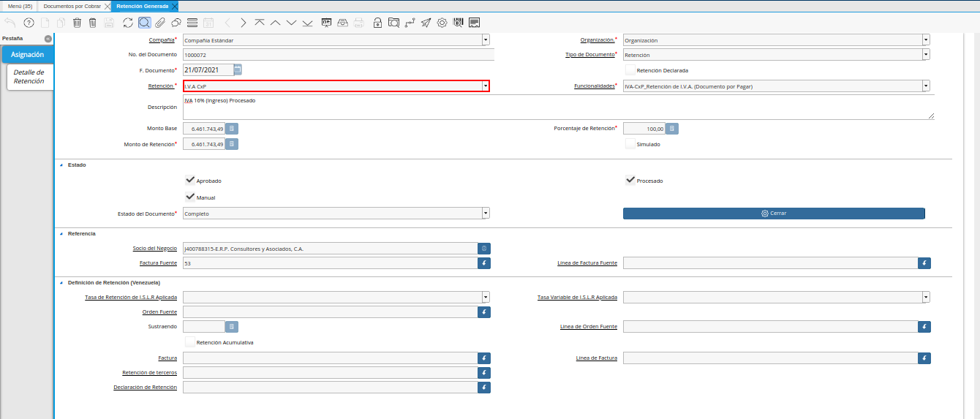
Task: Click the New record toolbar icon
Action: (45, 23)
